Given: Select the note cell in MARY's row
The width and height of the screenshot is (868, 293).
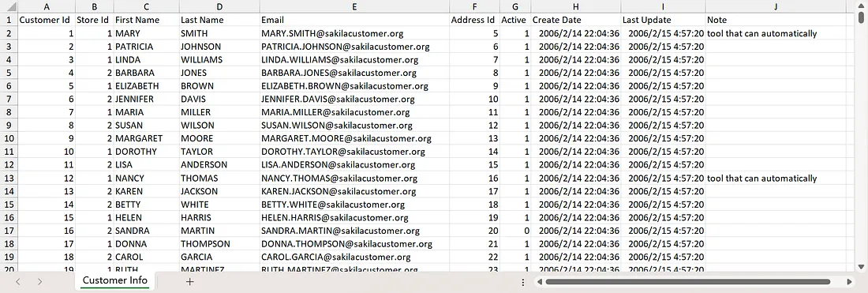Looking at the screenshot, I should click(776, 33).
